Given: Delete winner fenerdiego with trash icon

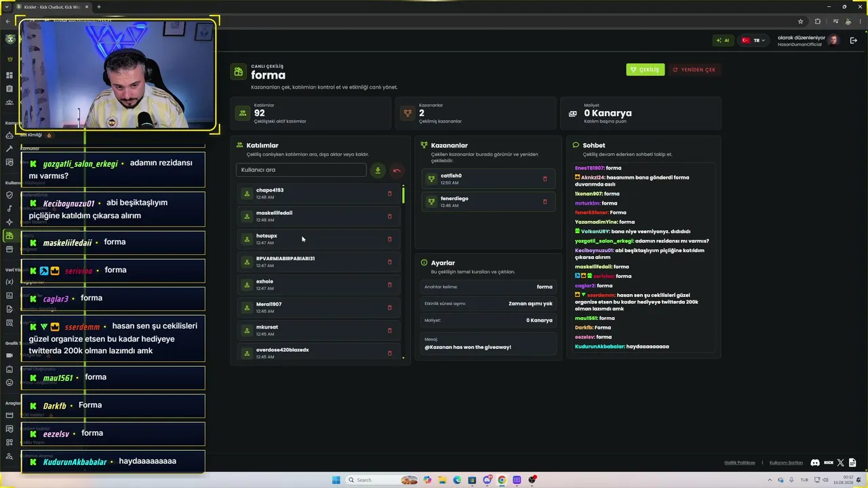Looking at the screenshot, I should 545,202.
